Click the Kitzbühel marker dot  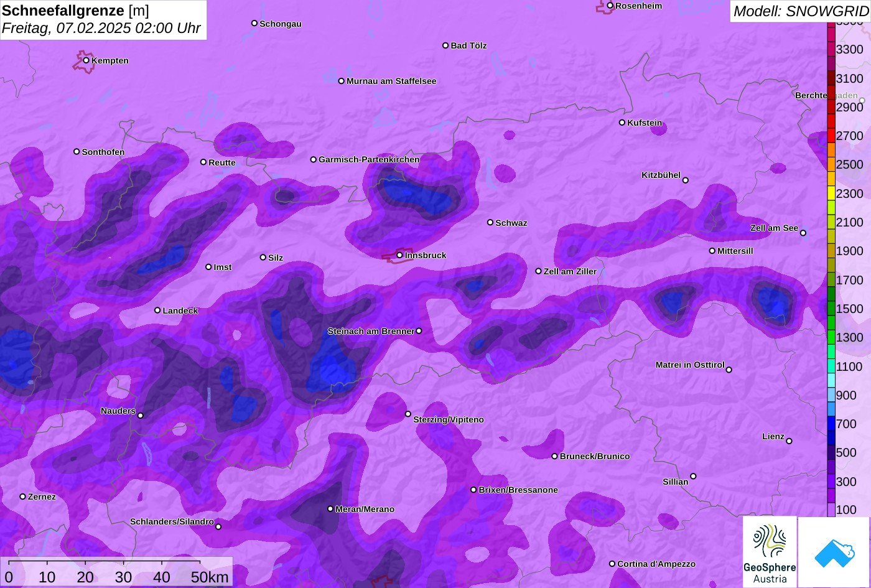click(x=686, y=180)
